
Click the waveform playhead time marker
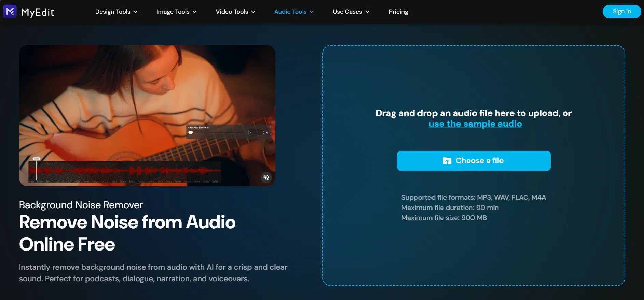point(36,159)
